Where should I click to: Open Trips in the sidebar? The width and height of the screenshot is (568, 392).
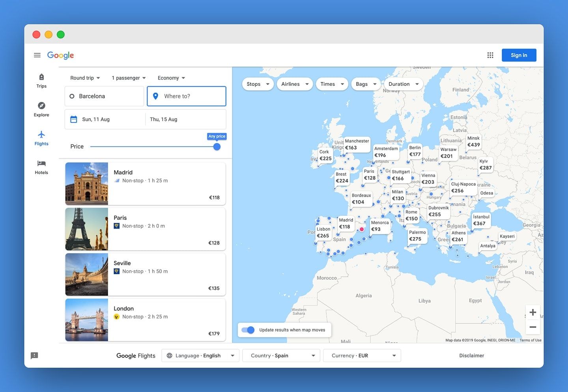point(41,80)
